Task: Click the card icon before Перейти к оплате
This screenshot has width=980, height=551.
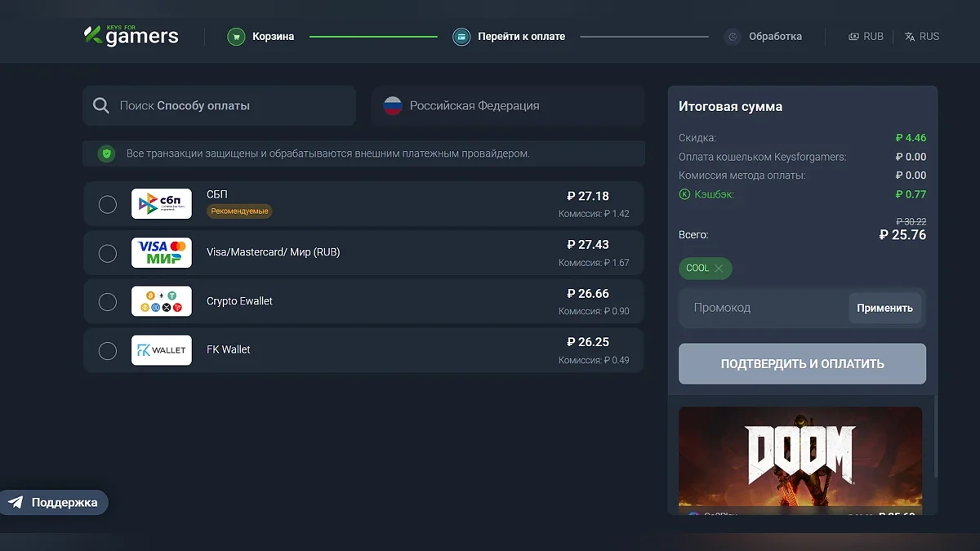Action: click(x=461, y=37)
